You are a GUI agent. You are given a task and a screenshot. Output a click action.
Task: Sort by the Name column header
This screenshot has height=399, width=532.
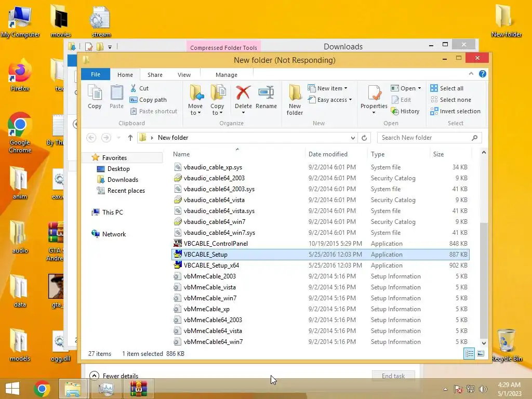tap(237, 154)
